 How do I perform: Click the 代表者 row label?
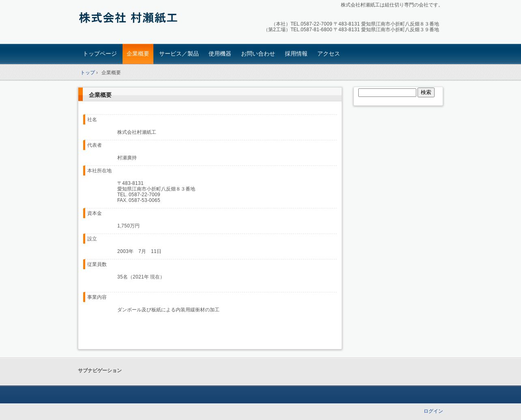coord(95,145)
